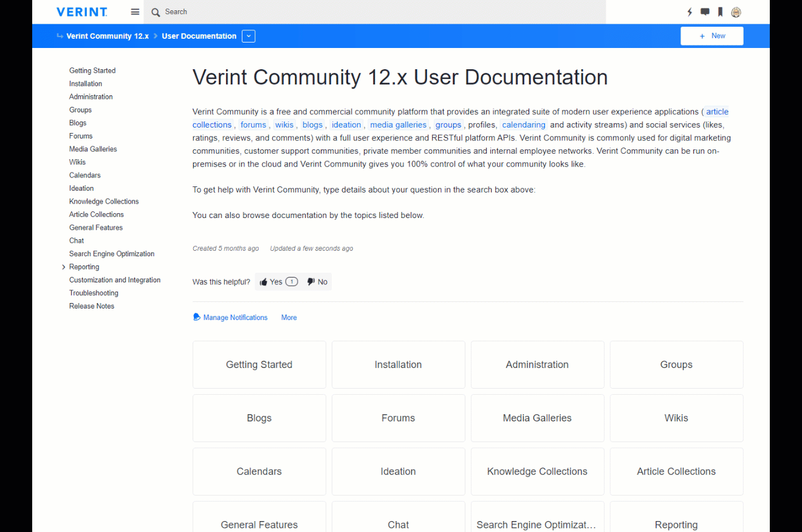Image resolution: width=802 pixels, height=532 pixels.
Task: Open user avatar profile menu
Action: [x=736, y=12]
